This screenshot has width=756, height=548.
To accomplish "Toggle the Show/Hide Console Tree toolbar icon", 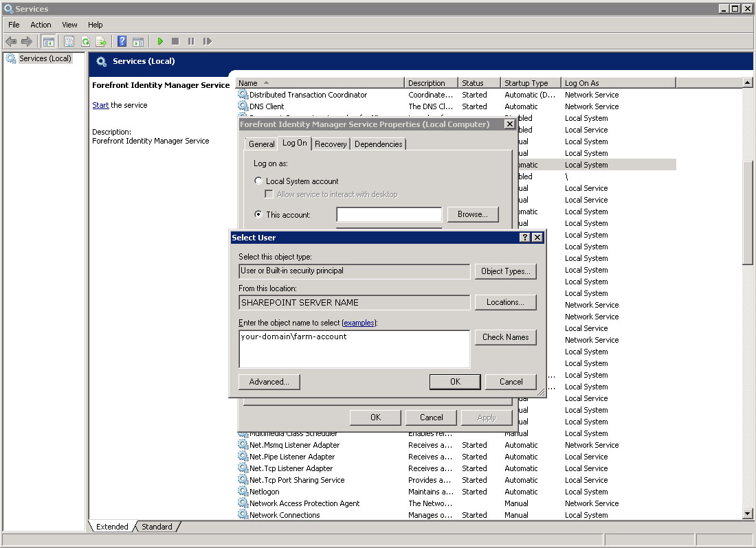I will pos(48,41).
